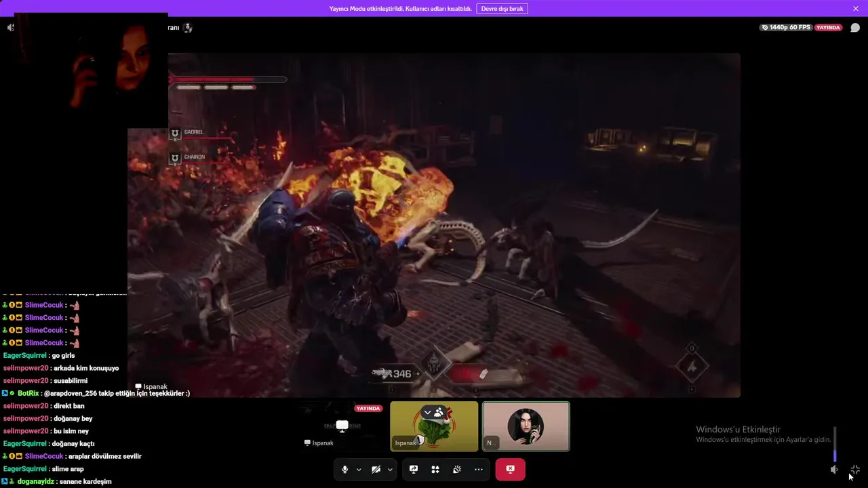Click chat message 'doğanay bey'
868x488 pixels.
(x=73, y=419)
